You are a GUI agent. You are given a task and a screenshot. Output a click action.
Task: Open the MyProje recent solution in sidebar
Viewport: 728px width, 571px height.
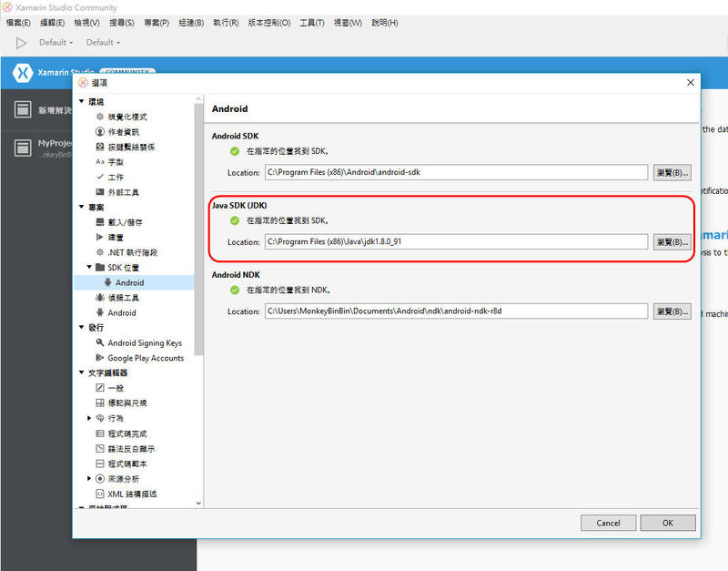click(43, 148)
